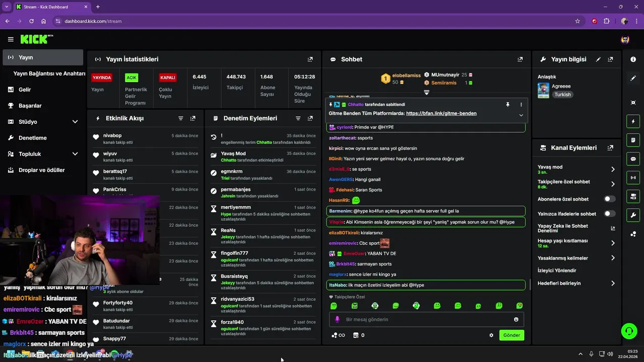Click the Gönder send button
The height and width of the screenshot is (362, 644).
pyautogui.click(x=512, y=335)
